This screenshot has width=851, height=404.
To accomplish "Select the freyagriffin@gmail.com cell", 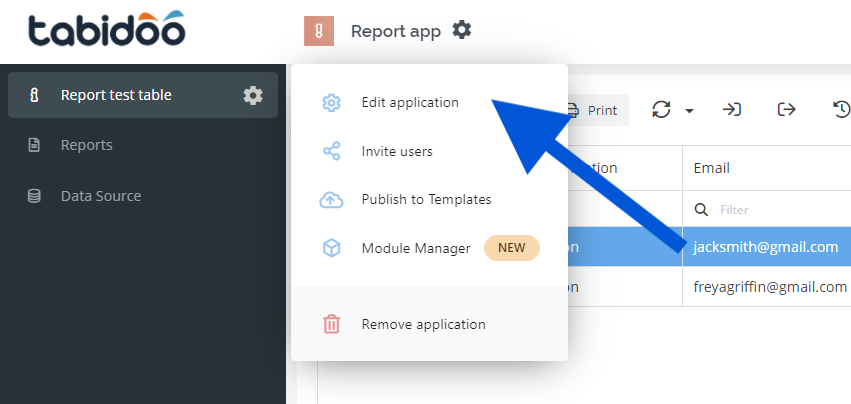I will pyautogui.click(x=767, y=286).
